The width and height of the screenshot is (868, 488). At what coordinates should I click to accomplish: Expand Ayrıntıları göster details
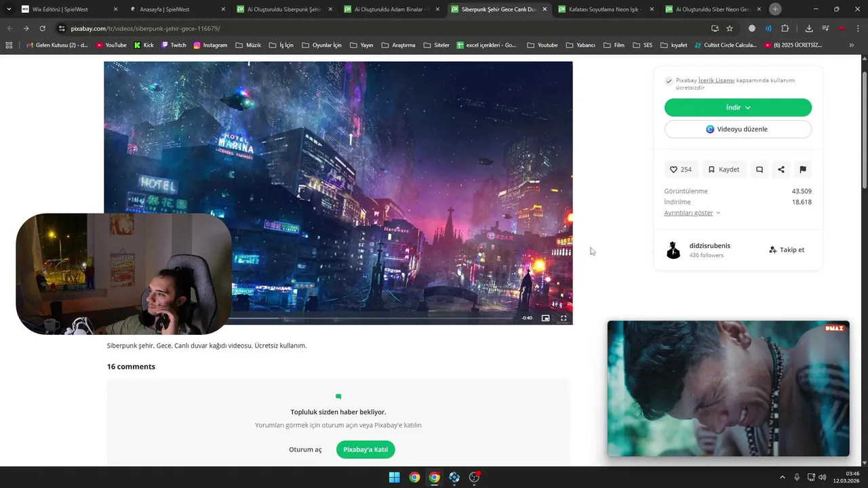692,213
